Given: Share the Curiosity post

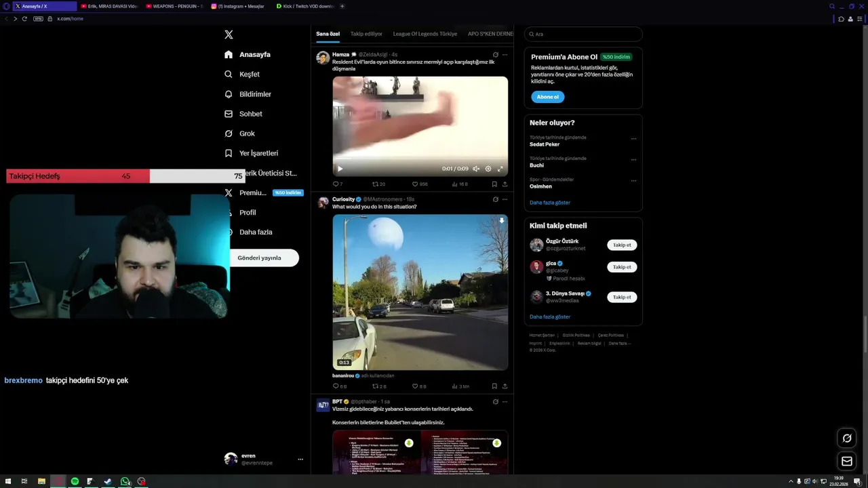Looking at the screenshot, I should coord(505,386).
